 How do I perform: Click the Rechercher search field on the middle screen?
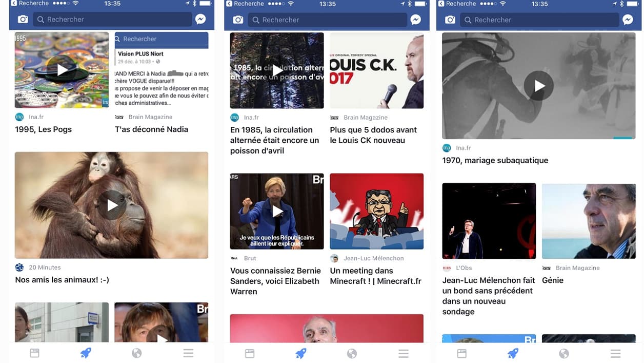(328, 20)
